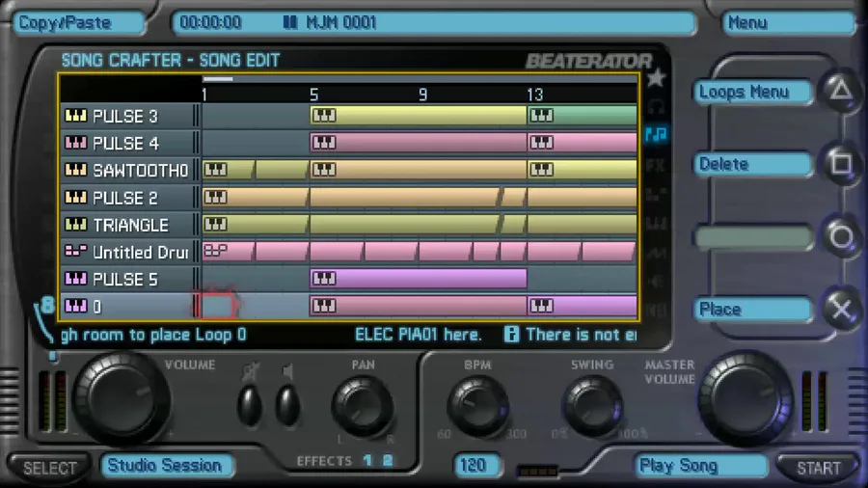Click the blank circle action button
This screenshot has height=488, width=868.
pyautogui.click(x=753, y=237)
